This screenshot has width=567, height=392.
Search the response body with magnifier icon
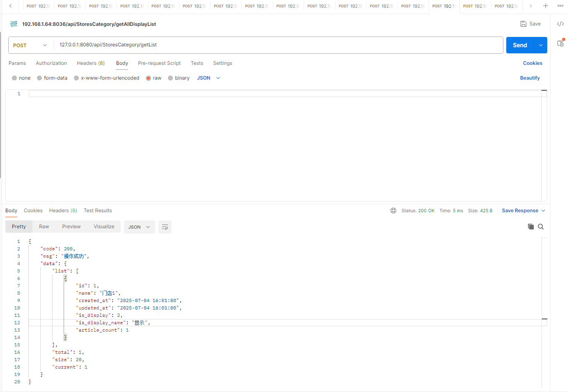[541, 227]
